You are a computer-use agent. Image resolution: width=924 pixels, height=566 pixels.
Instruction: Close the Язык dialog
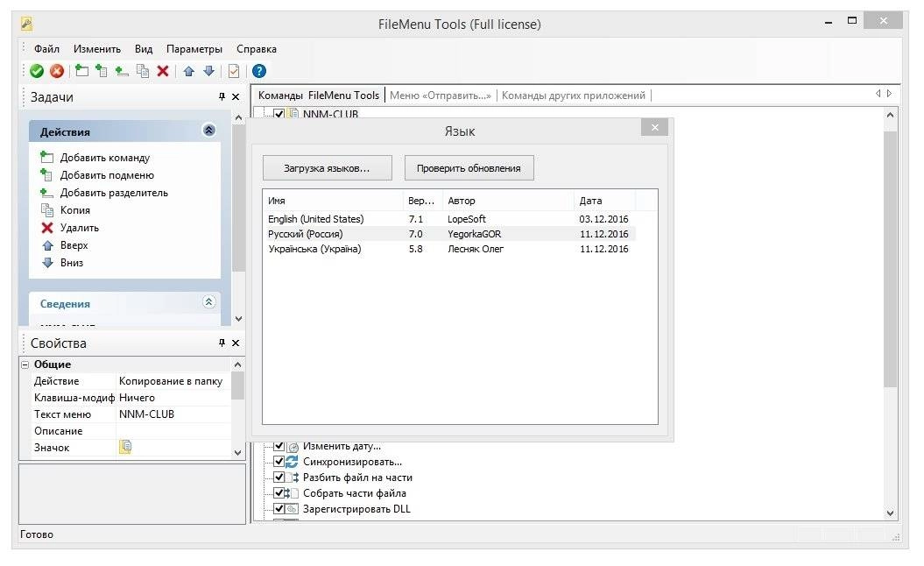tap(654, 127)
